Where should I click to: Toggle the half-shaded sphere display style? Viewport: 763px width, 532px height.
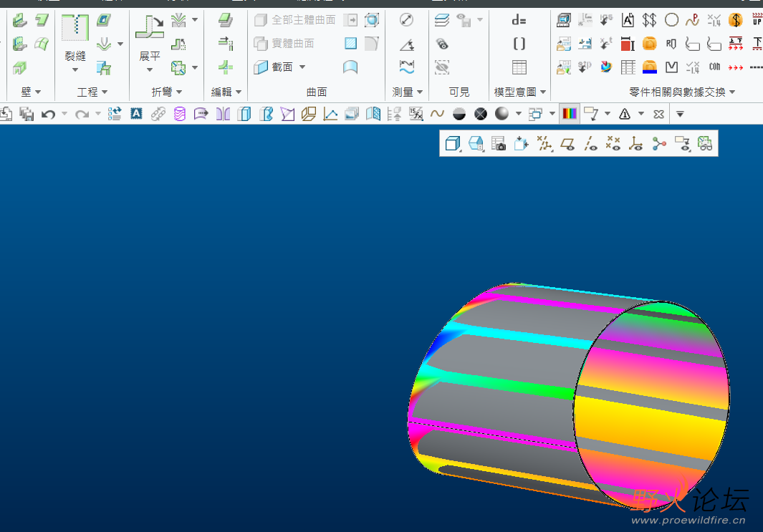pos(459,115)
